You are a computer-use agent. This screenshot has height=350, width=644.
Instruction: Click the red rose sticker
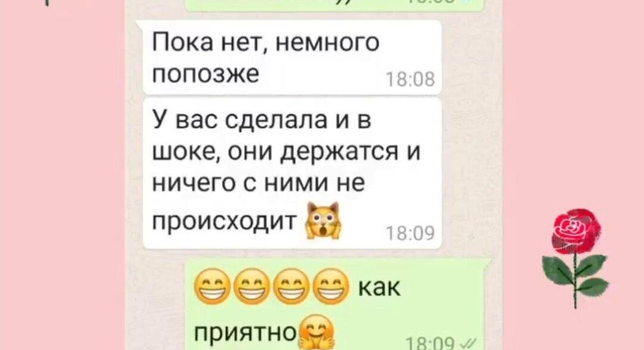[x=575, y=258]
